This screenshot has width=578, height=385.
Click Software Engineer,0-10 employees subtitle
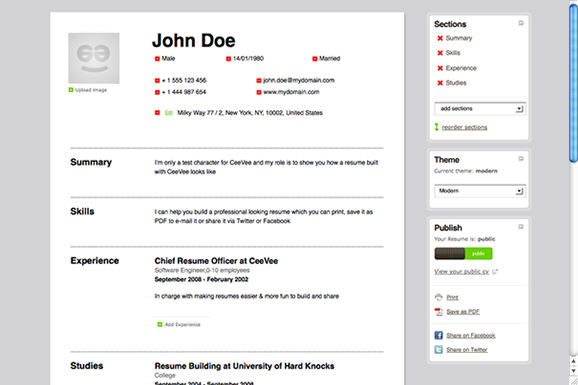pos(202,270)
